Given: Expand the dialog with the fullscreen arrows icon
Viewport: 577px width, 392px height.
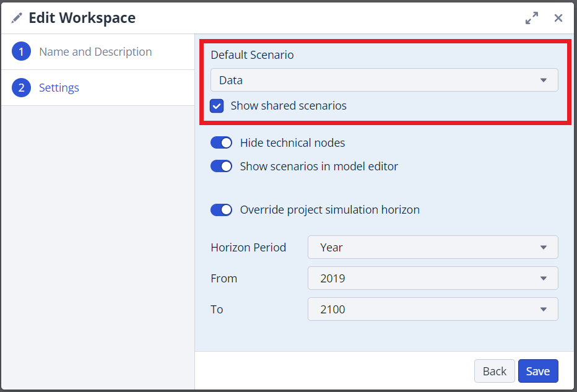Looking at the screenshot, I should 531,19.
